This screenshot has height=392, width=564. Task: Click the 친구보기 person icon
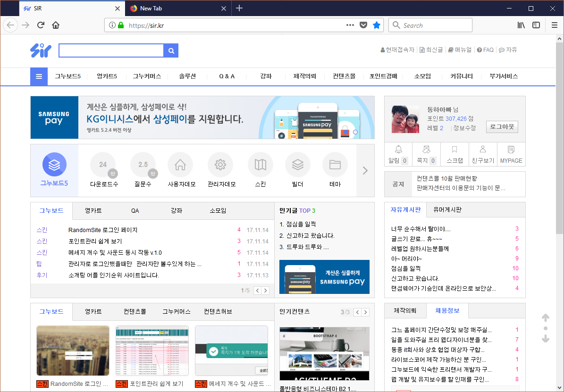482,150
